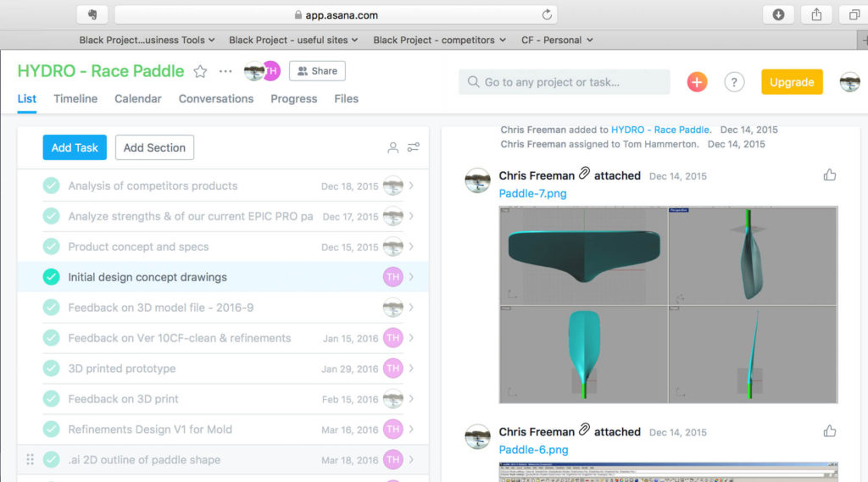The height and width of the screenshot is (482, 868).
Task: Click the assignee filter person icon
Action: 392,147
